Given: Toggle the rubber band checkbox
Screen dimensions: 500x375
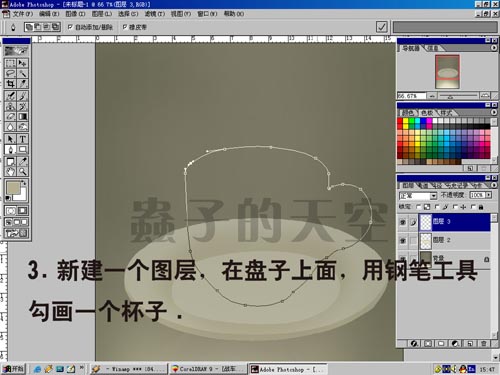Looking at the screenshot, I should point(125,27).
